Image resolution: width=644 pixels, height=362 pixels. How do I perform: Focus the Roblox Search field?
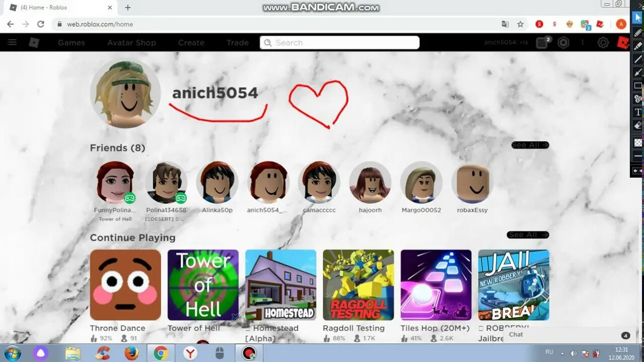tap(340, 43)
